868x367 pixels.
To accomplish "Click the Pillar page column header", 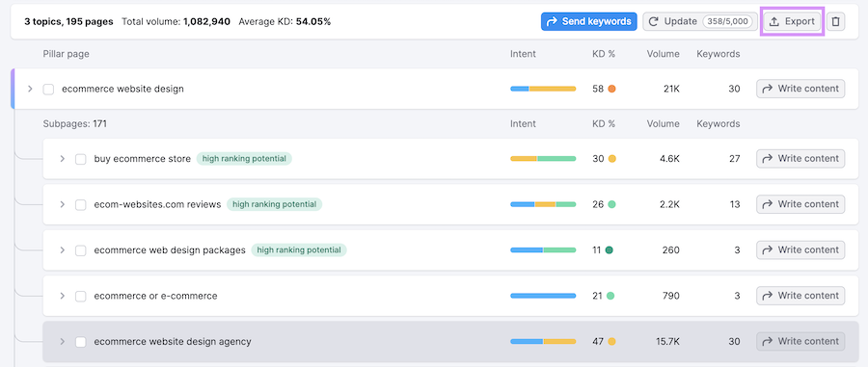I will click(66, 54).
